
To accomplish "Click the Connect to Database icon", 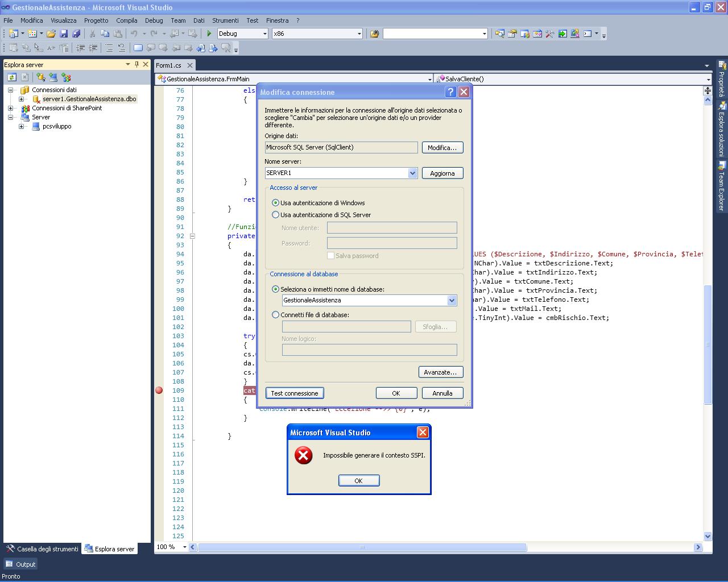I will [41, 77].
